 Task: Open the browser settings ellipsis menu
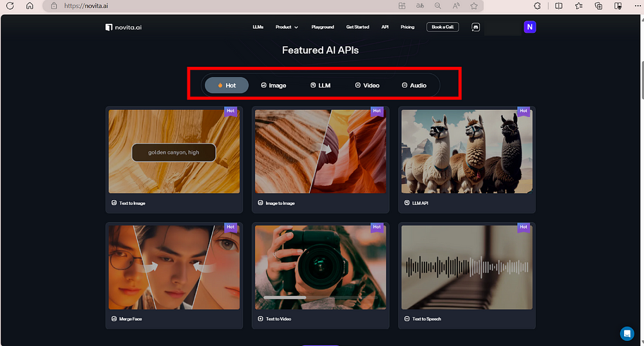638,6
